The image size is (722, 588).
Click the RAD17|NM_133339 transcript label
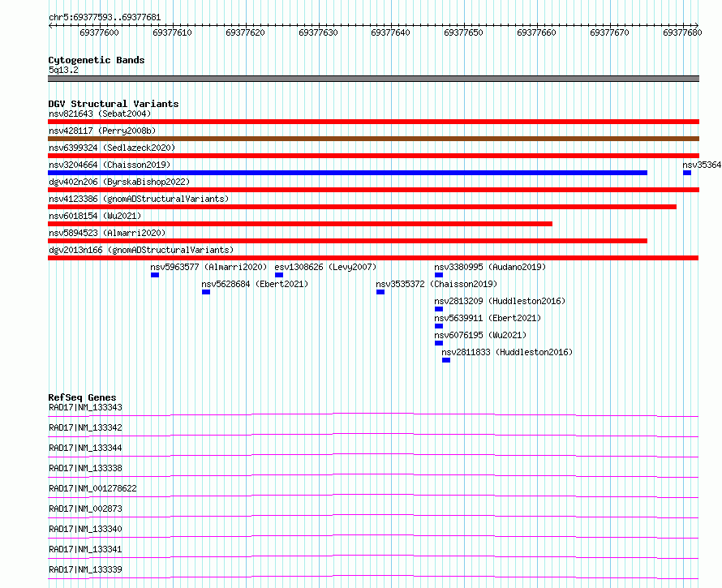coord(86,569)
